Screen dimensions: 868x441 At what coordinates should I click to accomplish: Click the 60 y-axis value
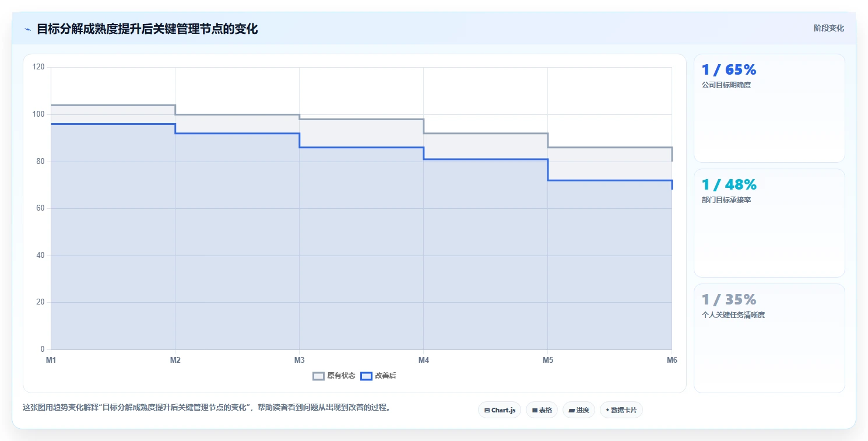pyautogui.click(x=40, y=208)
